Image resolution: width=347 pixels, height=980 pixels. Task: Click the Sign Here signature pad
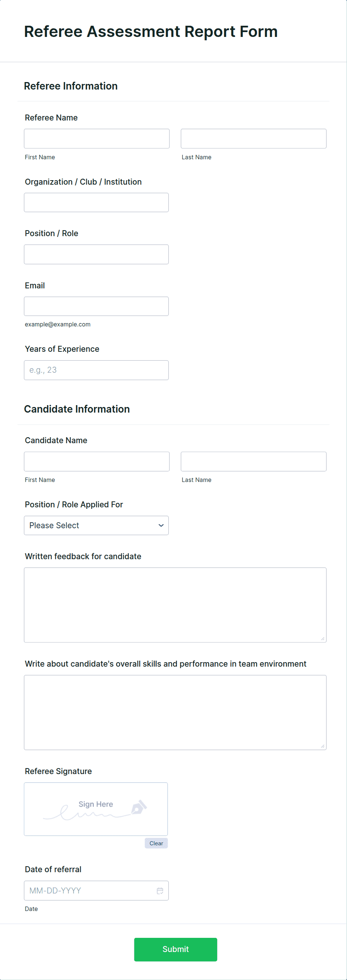(x=96, y=809)
